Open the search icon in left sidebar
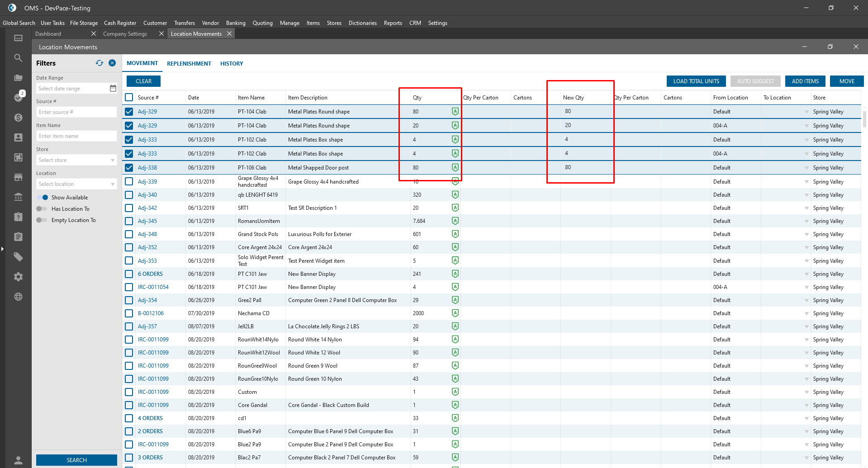 pos(18,58)
